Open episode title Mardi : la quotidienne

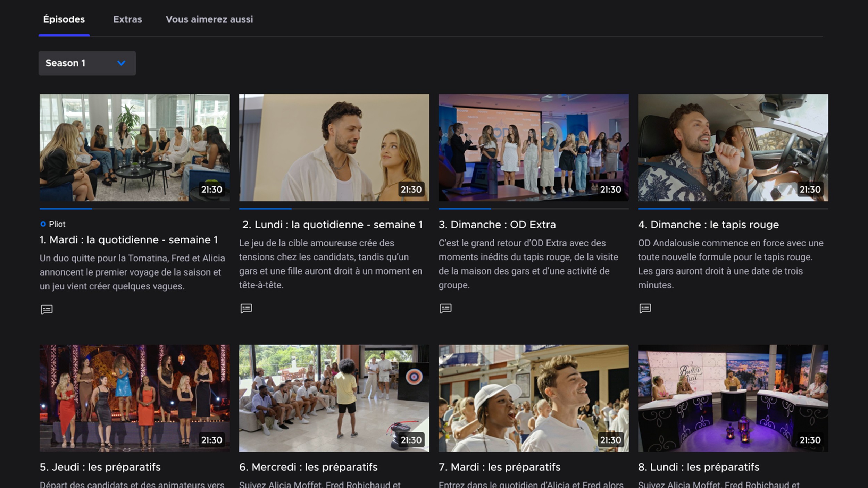(x=128, y=240)
